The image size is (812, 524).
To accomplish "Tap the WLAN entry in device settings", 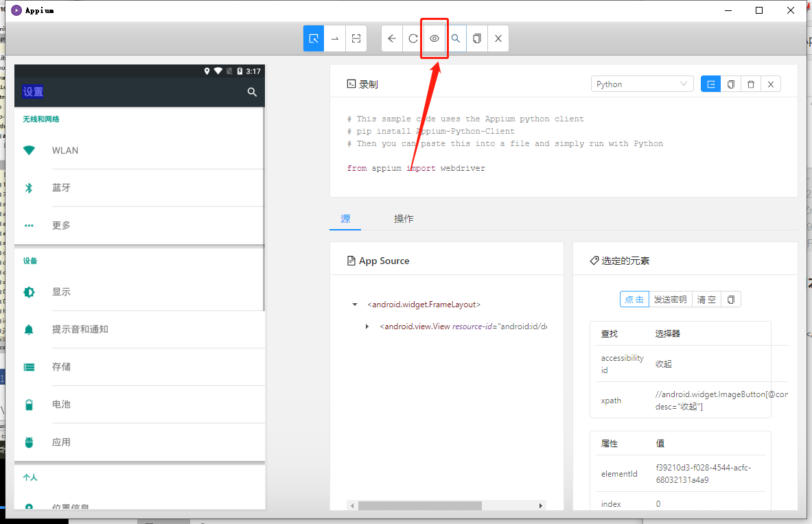I will pos(140,150).
